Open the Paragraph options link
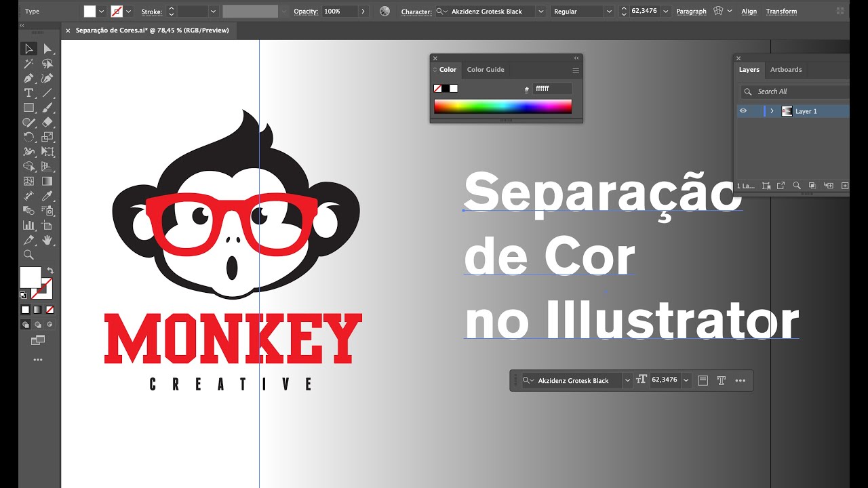Screen dimensions: 868x488 tap(691, 12)
